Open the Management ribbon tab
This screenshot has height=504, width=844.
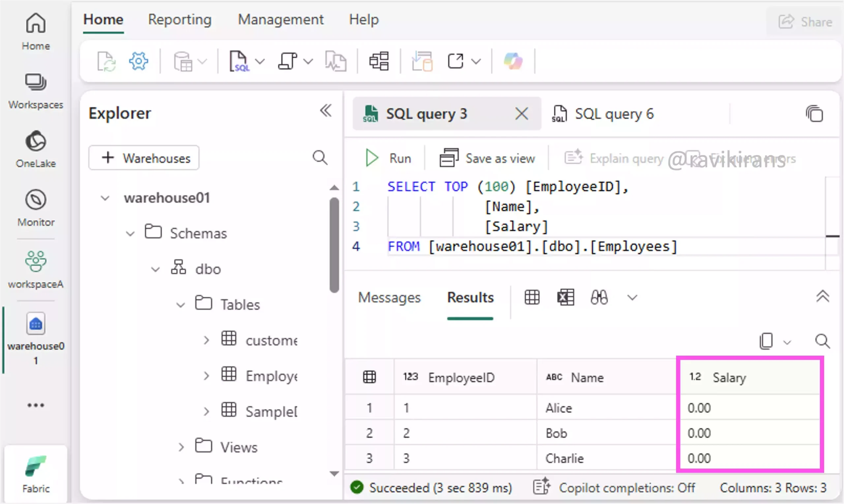click(x=281, y=20)
